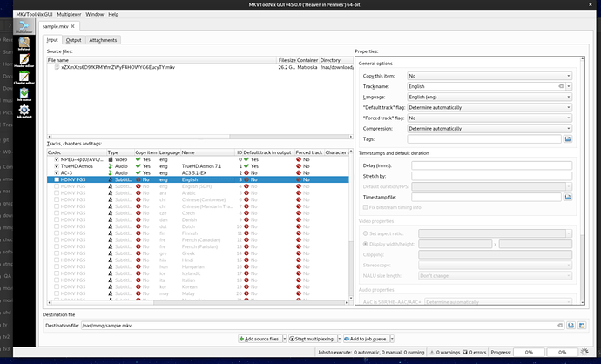
Task: Click browse icon next to Timestamp file
Action: (568, 197)
